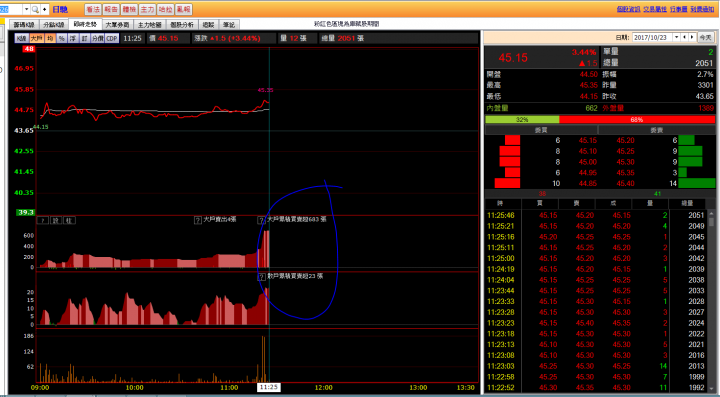
Task: Select the 11:25:46 tick row
Action: [596, 215]
